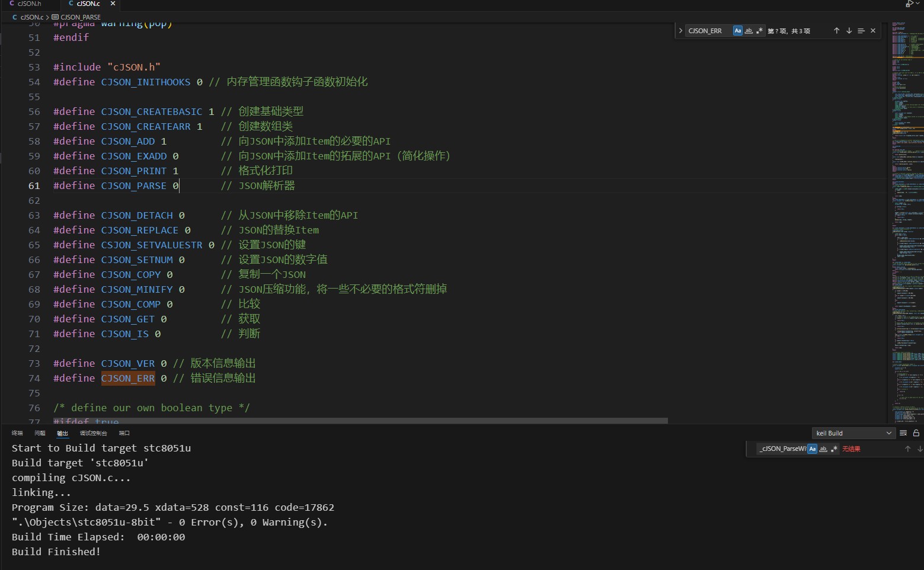
Task: Click CJSON_REPLACE macro on line 64
Action: [140, 230]
